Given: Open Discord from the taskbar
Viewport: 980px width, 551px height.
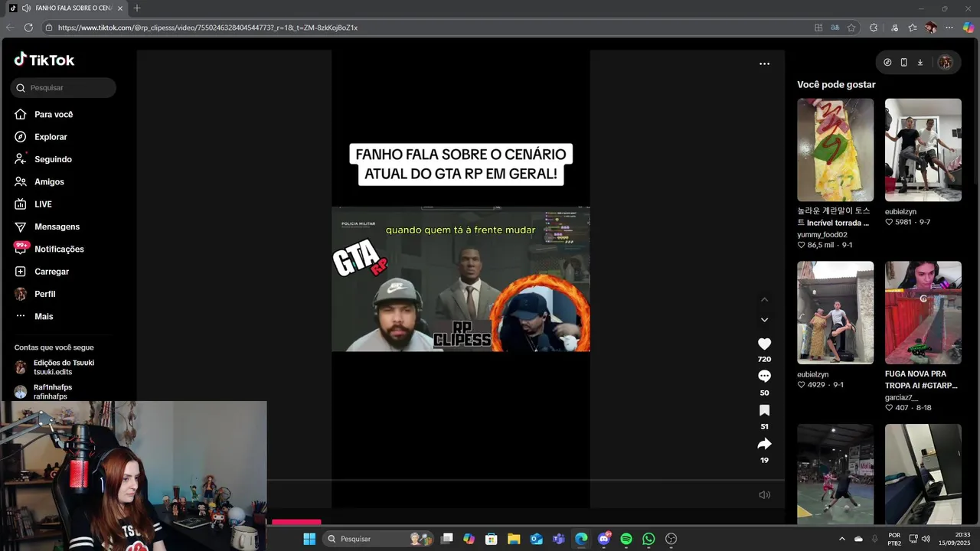Looking at the screenshot, I should point(604,539).
